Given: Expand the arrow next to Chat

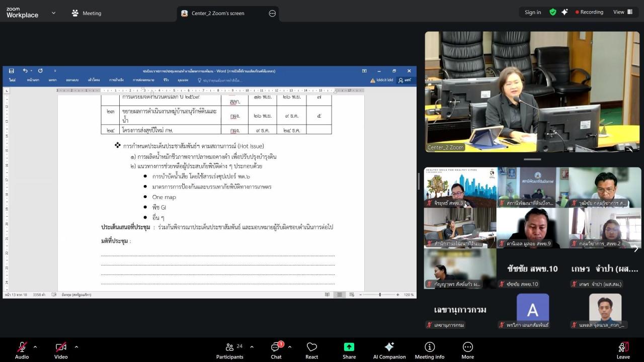Looking at the screenshot, I should 289,347.
